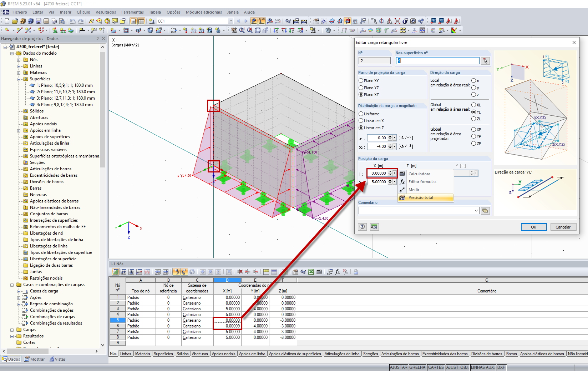
Task: Open the Comentário combo box dropdown
Action: [x=476, y=211]
